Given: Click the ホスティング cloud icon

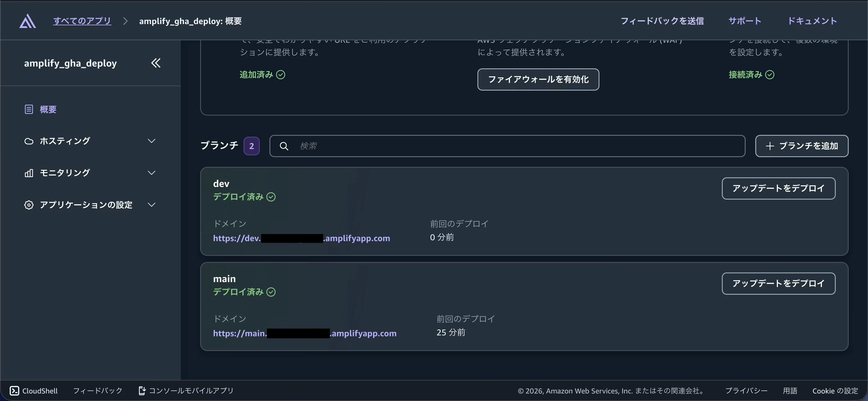Looking at the screenshot, I should pos(29,141).
